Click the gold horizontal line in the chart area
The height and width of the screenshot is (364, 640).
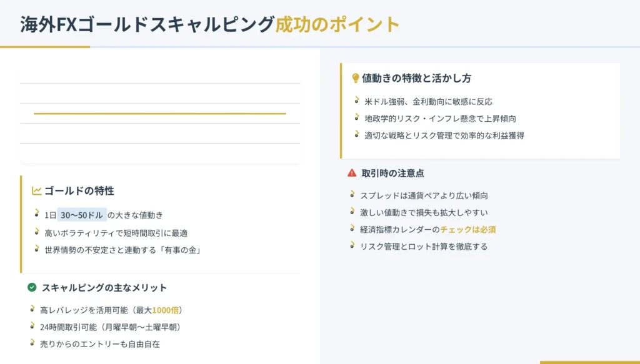(x=160, y=114)
